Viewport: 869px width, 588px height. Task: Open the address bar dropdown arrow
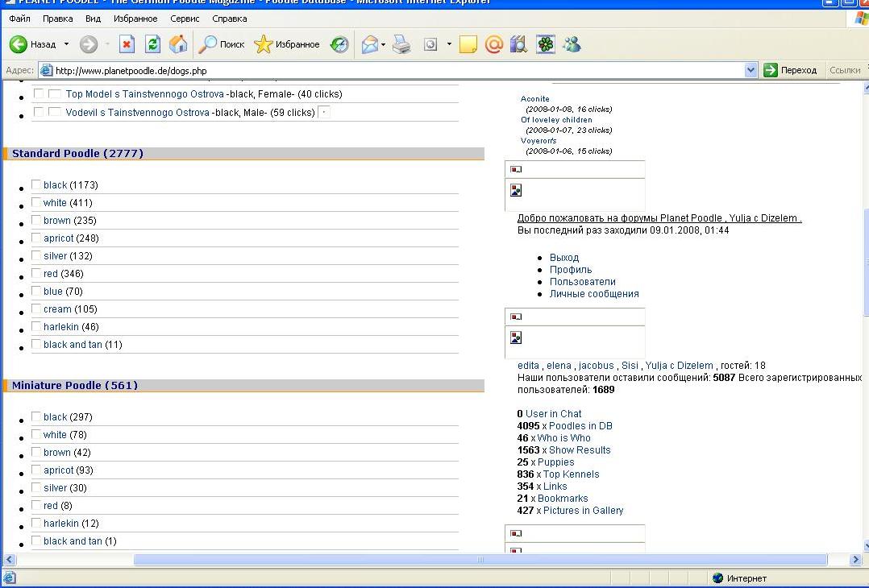(751, 71)
